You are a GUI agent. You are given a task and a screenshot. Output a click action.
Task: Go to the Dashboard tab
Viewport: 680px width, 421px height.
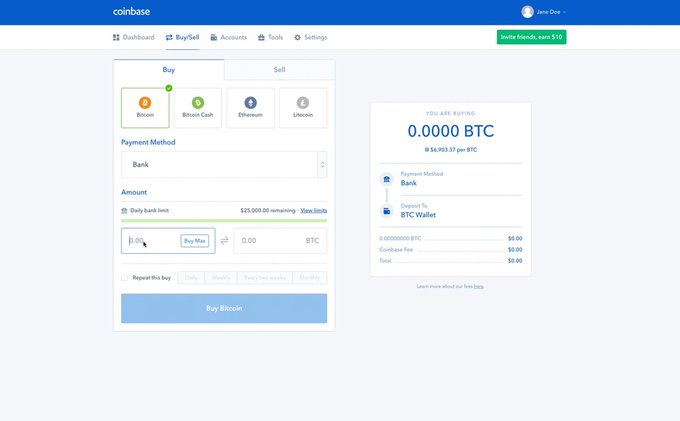(x=134, y=37)
